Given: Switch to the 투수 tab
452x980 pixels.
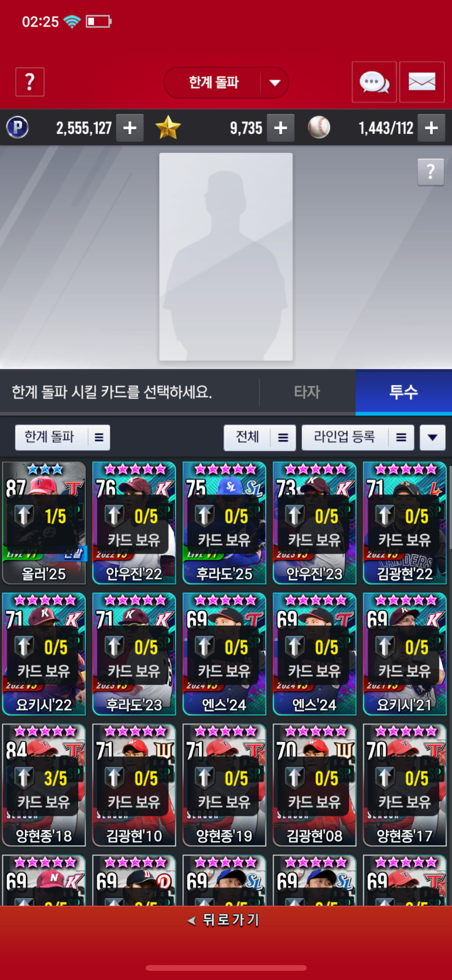Looking at the screenshot, I should (404, 392).
